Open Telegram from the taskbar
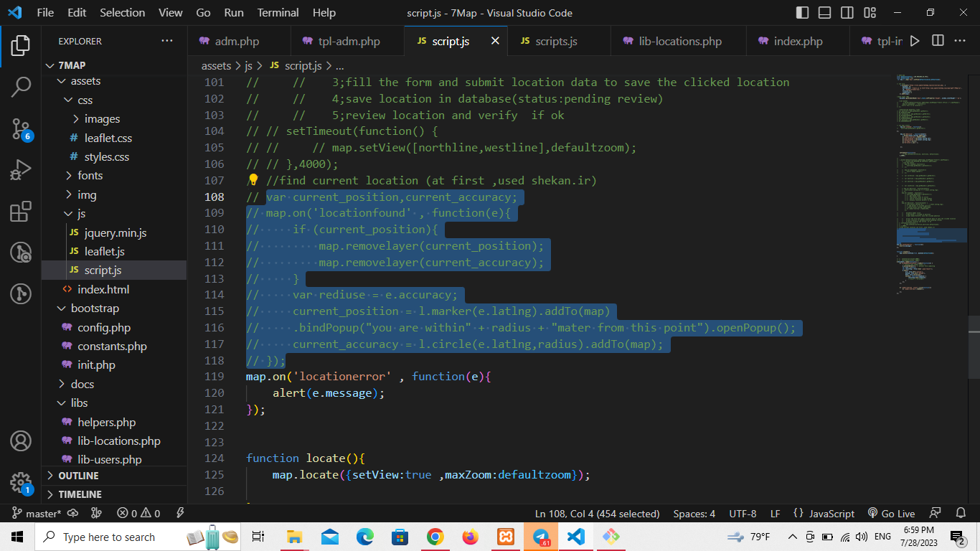Image resolution: width=980 pixels, height=551 pixels. click(541, 537)
